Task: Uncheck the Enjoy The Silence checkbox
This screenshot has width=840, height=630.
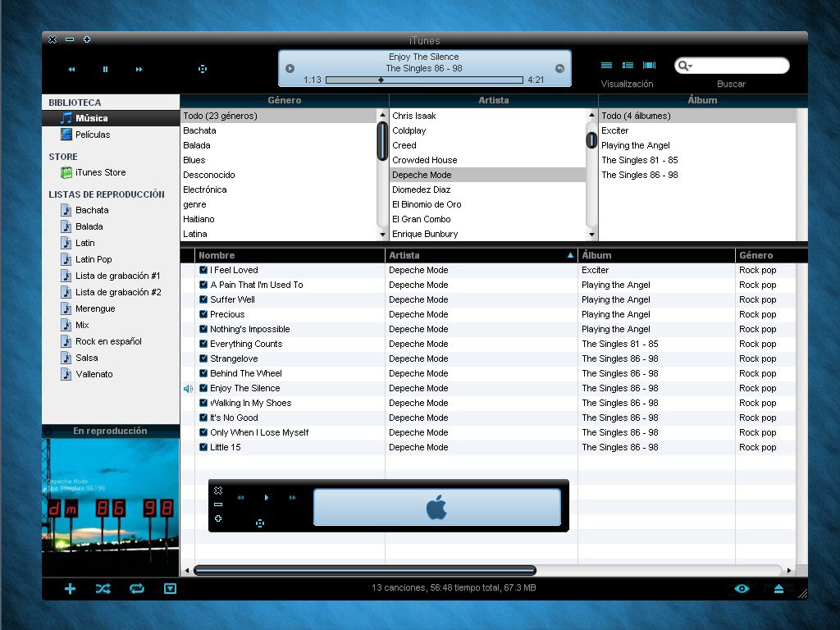Action: pos(203,388)
